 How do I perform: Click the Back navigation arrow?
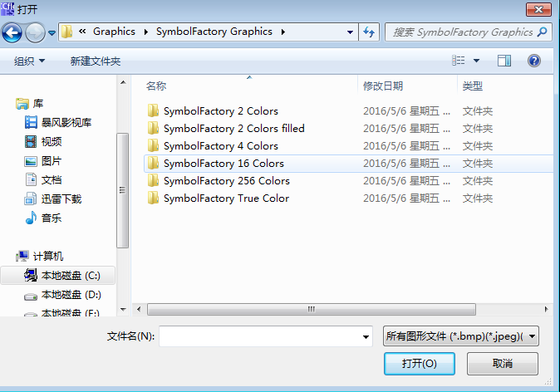(12, 32)
